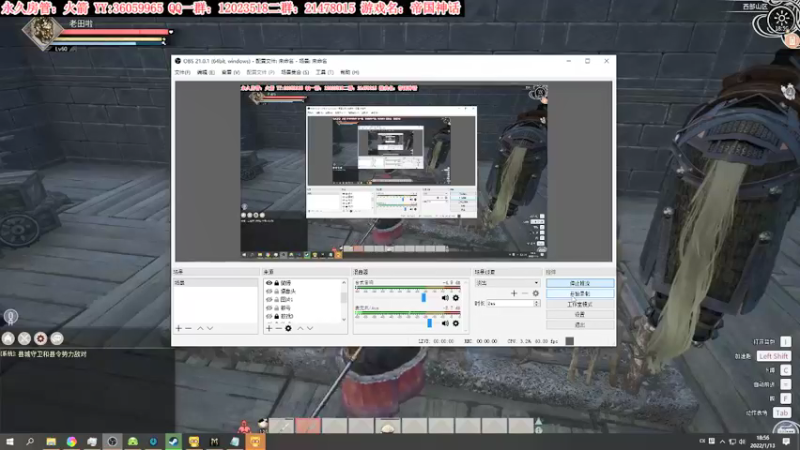Open the Edit (编辑) menu in OBS
This screenshot has width=800, height=450.
point(206,72)
